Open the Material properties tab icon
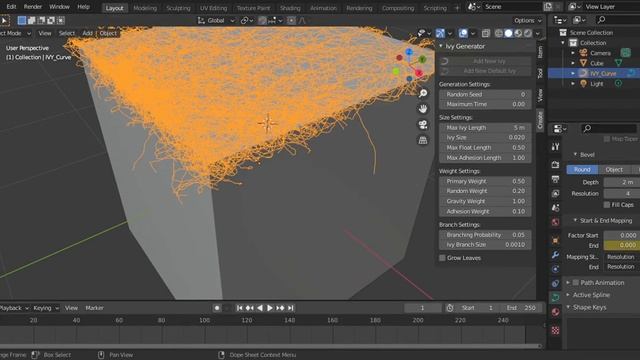Viewport: 640px width, 360px height. point(555,312)
